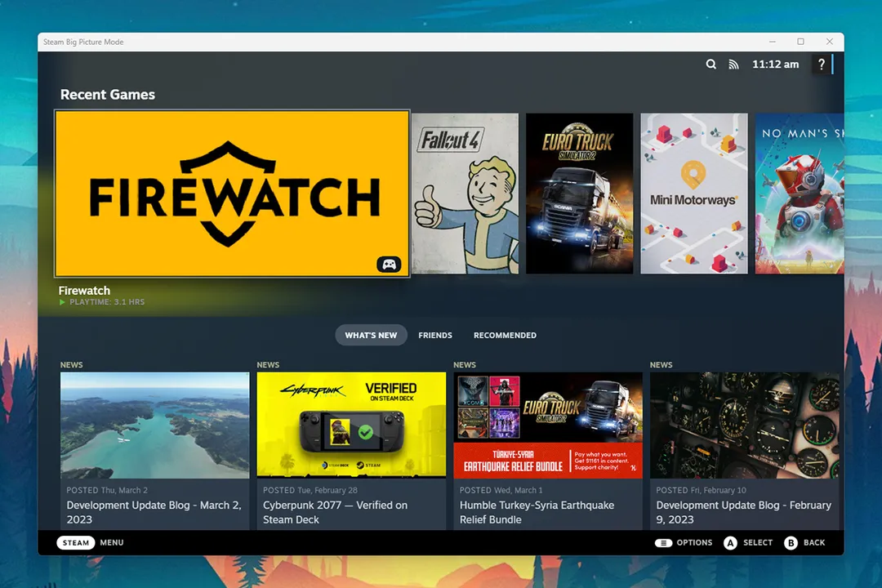Open Cyberpunk 2077 — Verified on Steam Deck

point(336,513)
